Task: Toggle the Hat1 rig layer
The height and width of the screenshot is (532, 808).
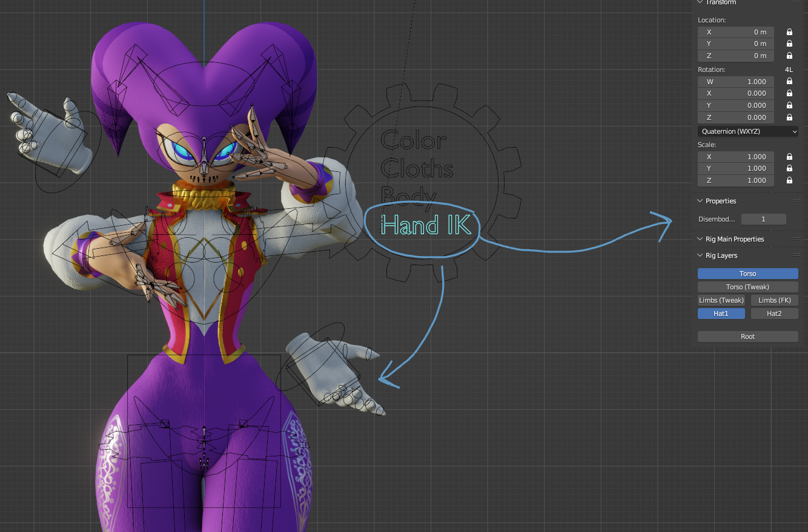Action: click(721, 314)
